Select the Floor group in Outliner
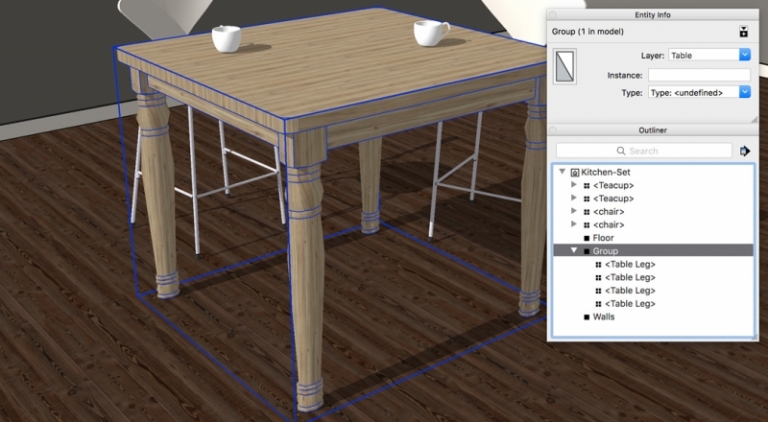Screen dimensions: 768x422 pos(603,238)
